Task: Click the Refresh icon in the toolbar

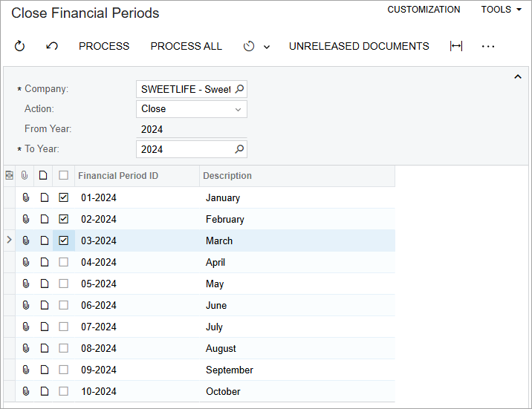Action: (x=20, y=46)
